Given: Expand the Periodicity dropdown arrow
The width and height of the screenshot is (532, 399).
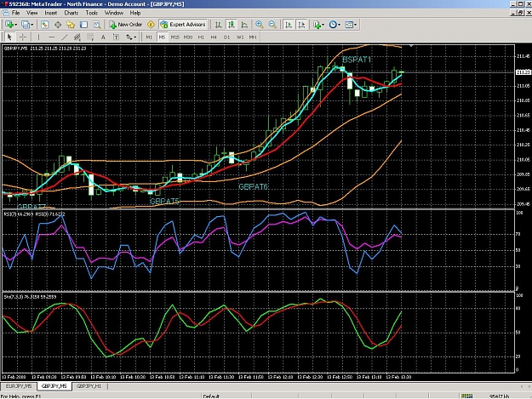Looking at the screenshot, I should click(x=339, y=25).
